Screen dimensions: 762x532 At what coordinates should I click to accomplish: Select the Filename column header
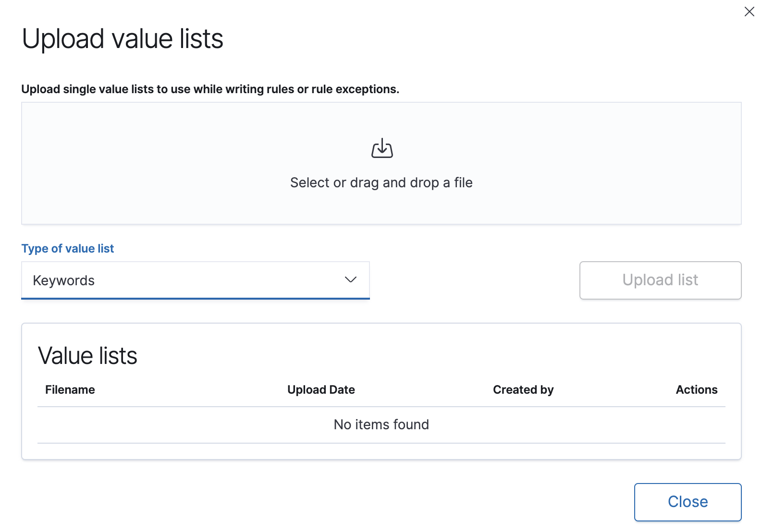point(70,390)
